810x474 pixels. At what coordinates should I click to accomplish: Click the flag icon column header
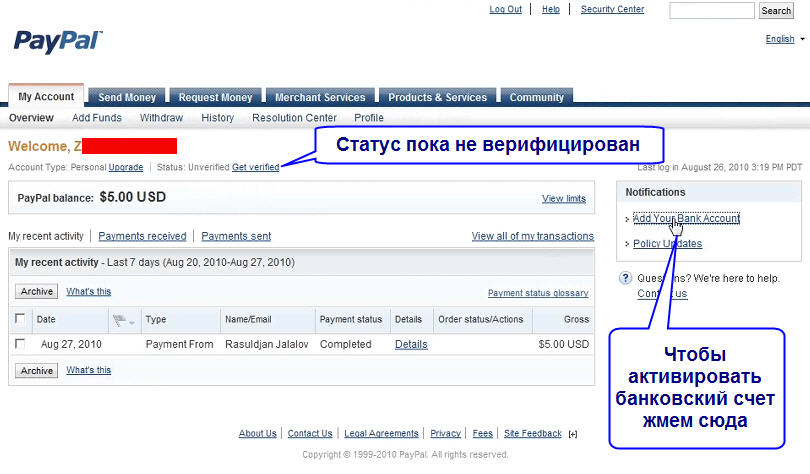click(x=119, y=321)
